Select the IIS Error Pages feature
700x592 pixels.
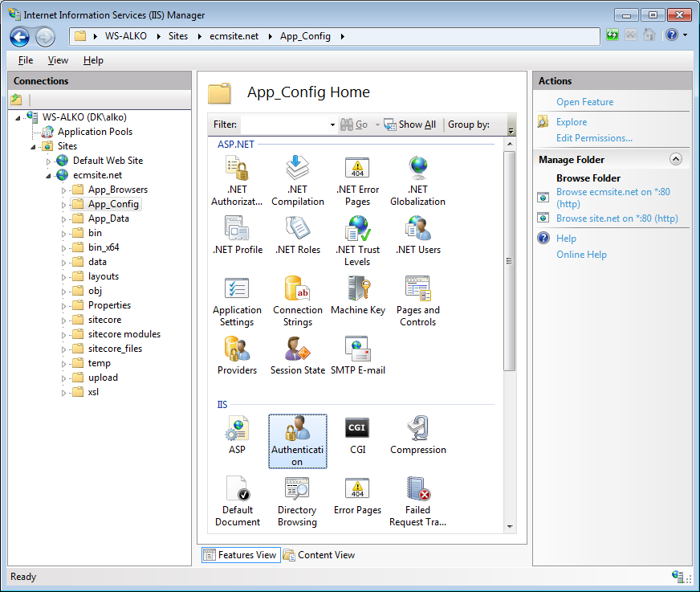coord(357,496)
